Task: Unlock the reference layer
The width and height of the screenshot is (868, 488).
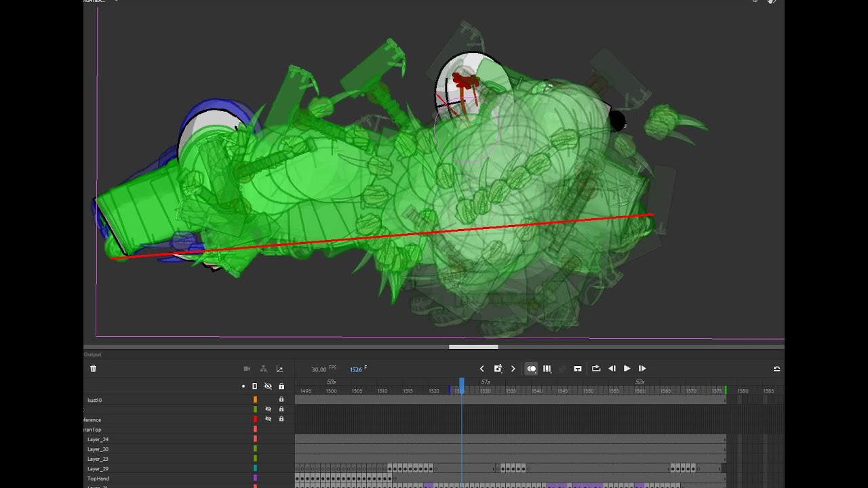Action: (x=281, y=419)
